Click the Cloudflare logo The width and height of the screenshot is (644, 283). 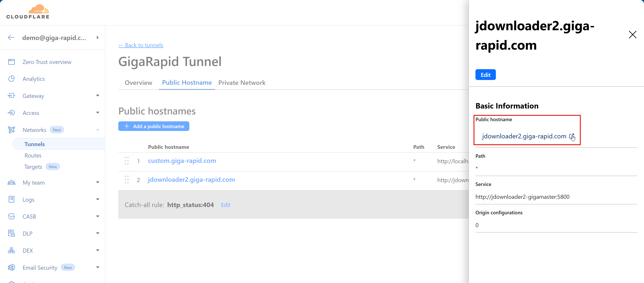point(28,12)
